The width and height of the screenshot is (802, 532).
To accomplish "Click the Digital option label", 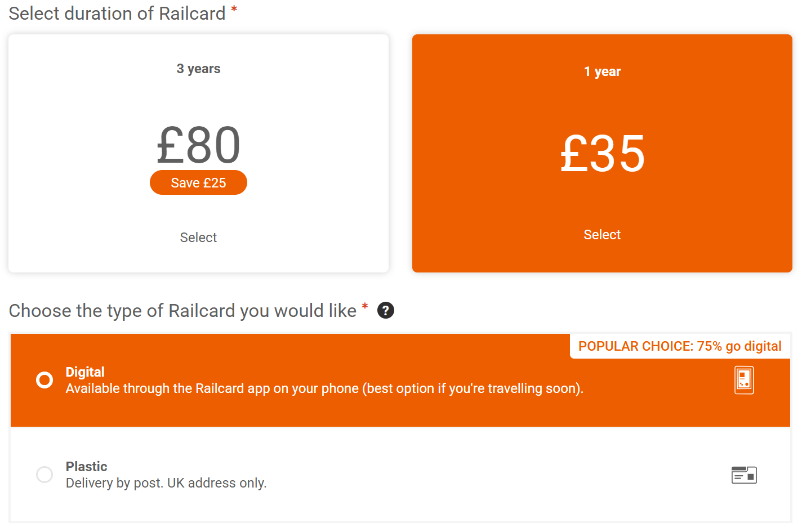I will click(85, 372).
